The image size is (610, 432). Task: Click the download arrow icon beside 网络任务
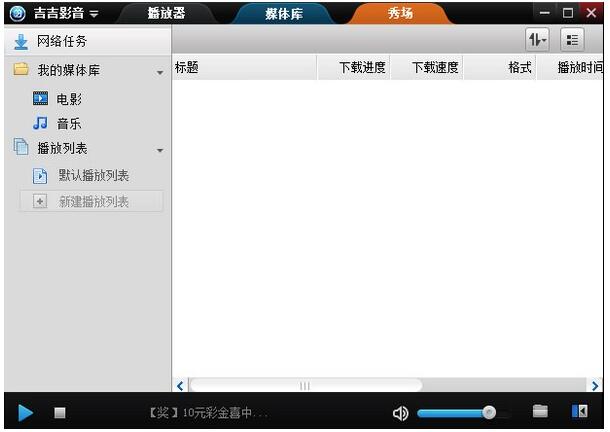pos(21,42)
